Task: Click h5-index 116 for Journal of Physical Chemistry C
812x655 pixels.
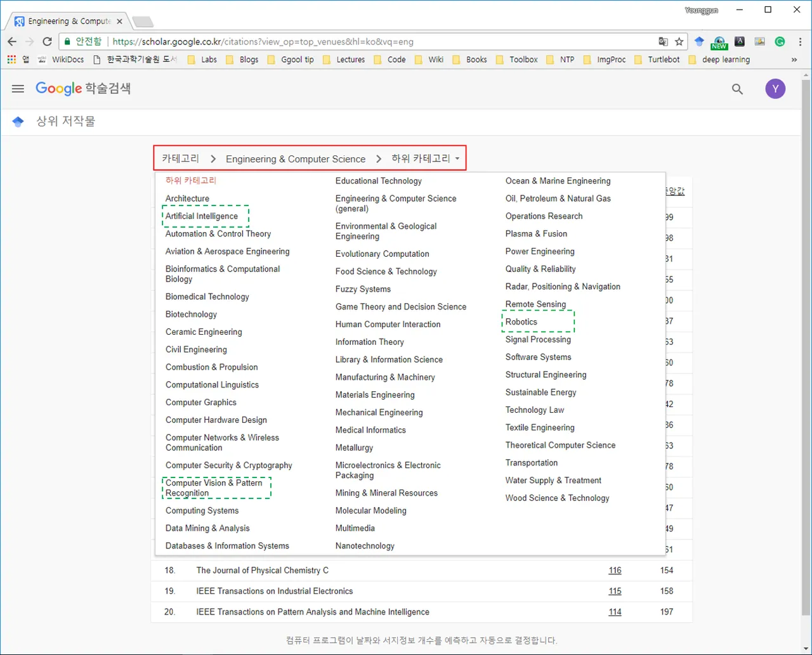Action: 615,571
